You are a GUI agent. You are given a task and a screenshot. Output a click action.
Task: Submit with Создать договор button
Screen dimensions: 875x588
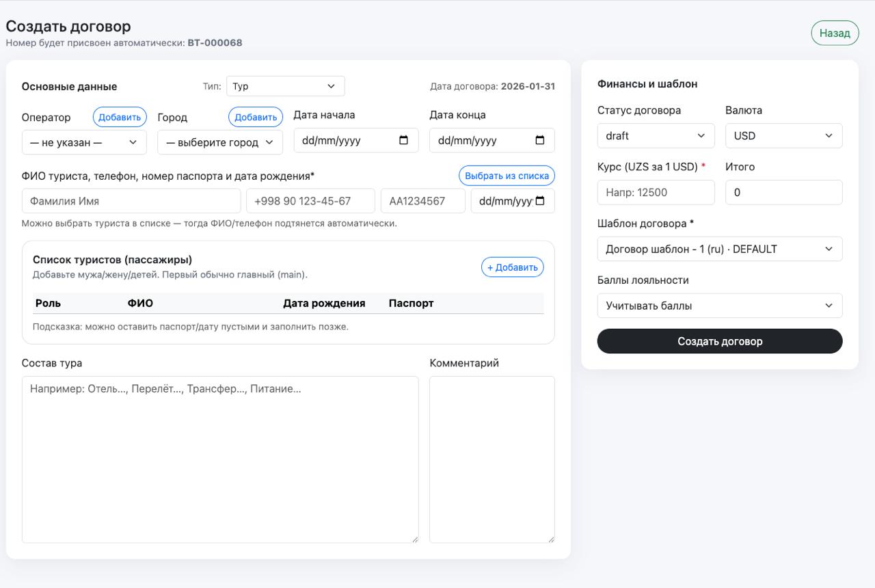point(719,341)
